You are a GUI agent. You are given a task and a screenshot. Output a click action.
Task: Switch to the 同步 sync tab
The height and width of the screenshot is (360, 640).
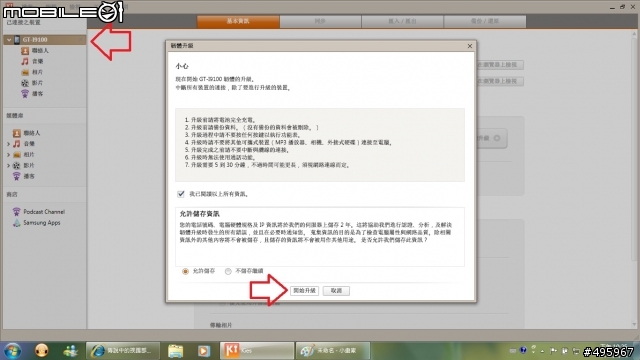pyautogui.click(x=320, y=21)
